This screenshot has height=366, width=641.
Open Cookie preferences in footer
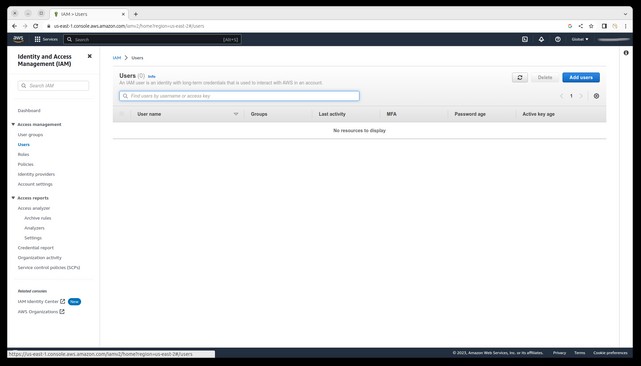610,353
